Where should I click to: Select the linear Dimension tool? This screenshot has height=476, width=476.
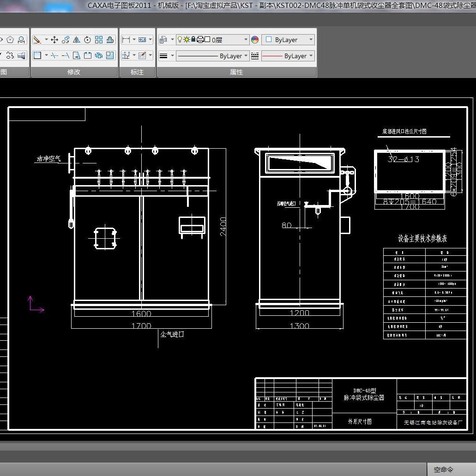(x=126, y=40)
